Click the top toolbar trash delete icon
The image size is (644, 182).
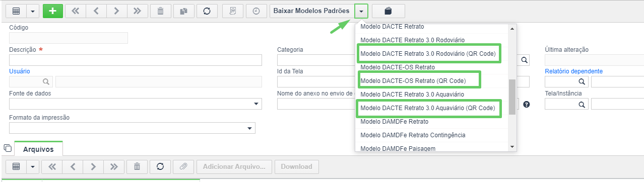click(160, 11)
